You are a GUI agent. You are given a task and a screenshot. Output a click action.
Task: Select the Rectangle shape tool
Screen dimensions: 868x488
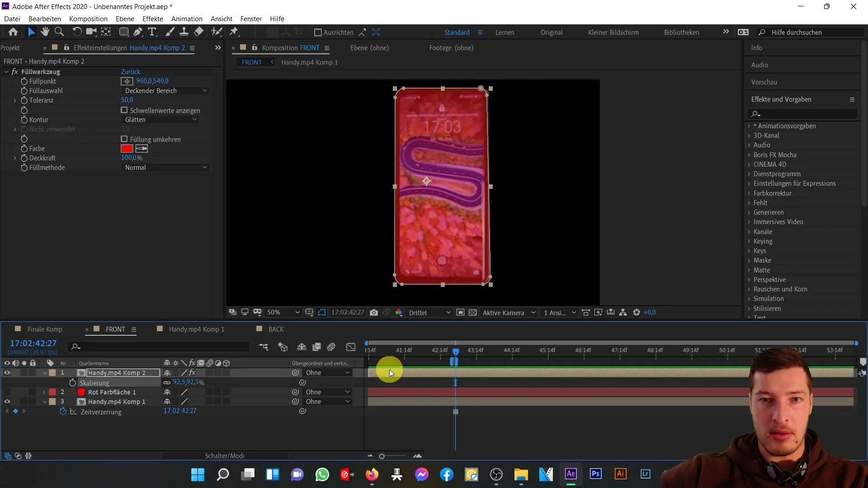point(123,32)
